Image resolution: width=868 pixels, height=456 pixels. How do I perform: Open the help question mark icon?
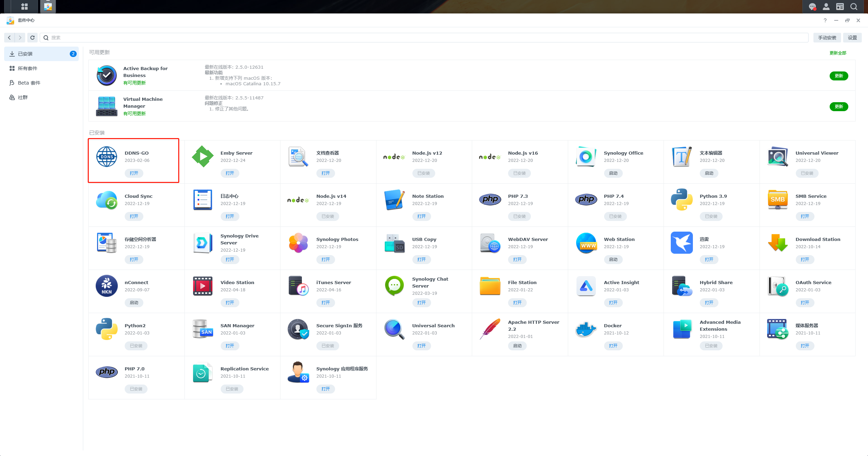[825, 20]
